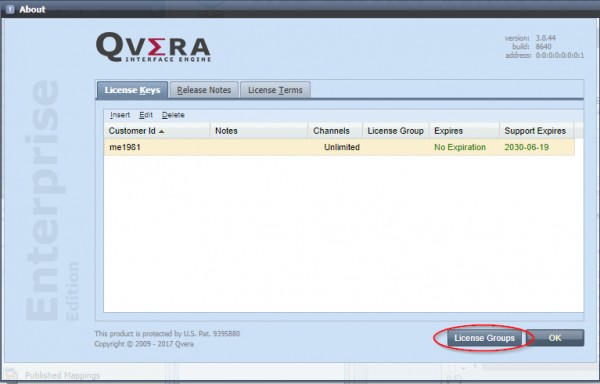Open the License Terms tab
Viewport: 600px width, 384px height.
click(x=275, y=90)
